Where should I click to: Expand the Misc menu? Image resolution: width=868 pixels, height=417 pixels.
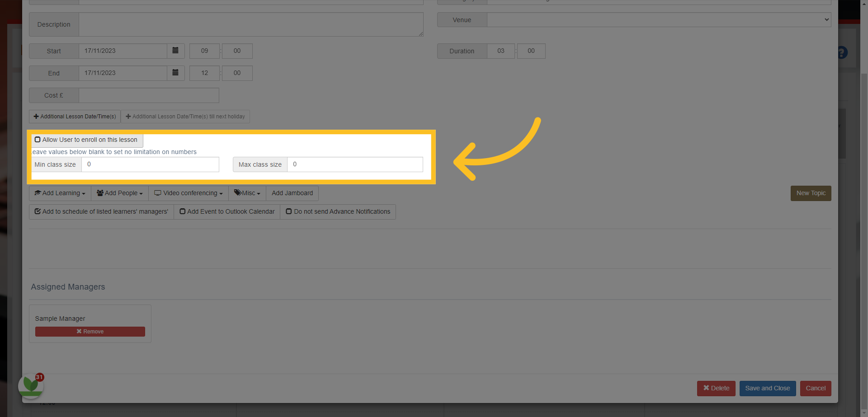[247, 193]
